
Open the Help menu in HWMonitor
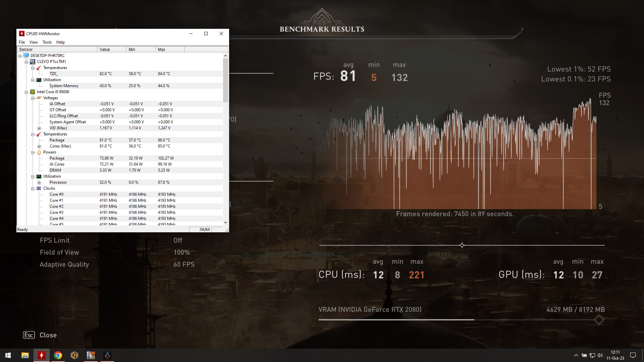click(60, 42)
